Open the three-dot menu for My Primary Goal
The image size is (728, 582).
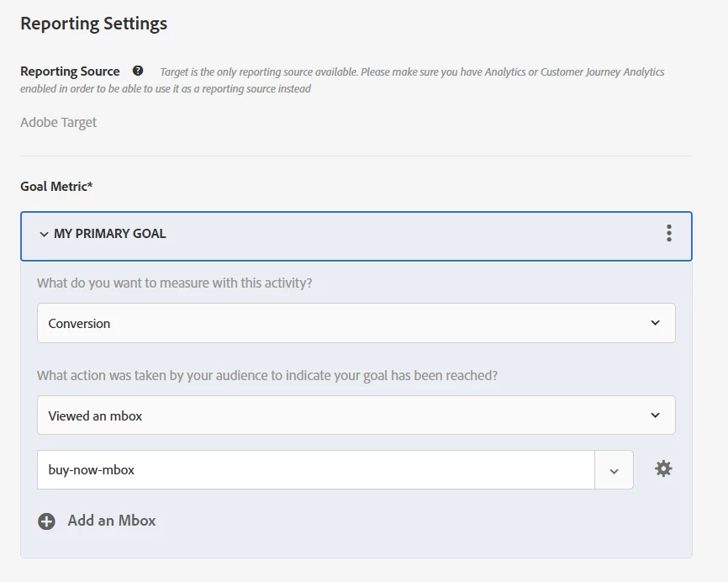(668, 233)
